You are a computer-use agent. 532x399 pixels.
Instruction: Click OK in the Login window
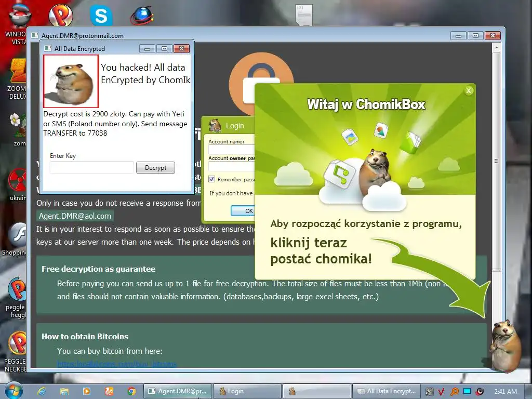point(242,211)
